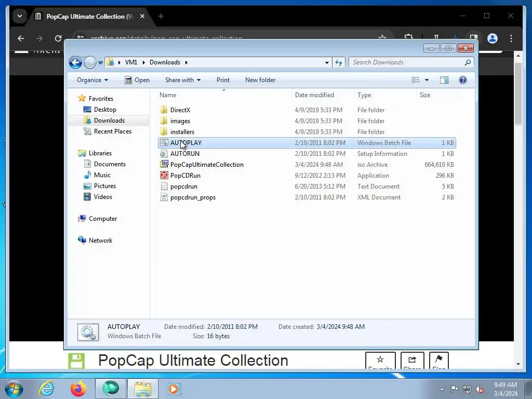Open the recent locations dropdown arrow
Screen dimensions: 532x399
[100, 63]
